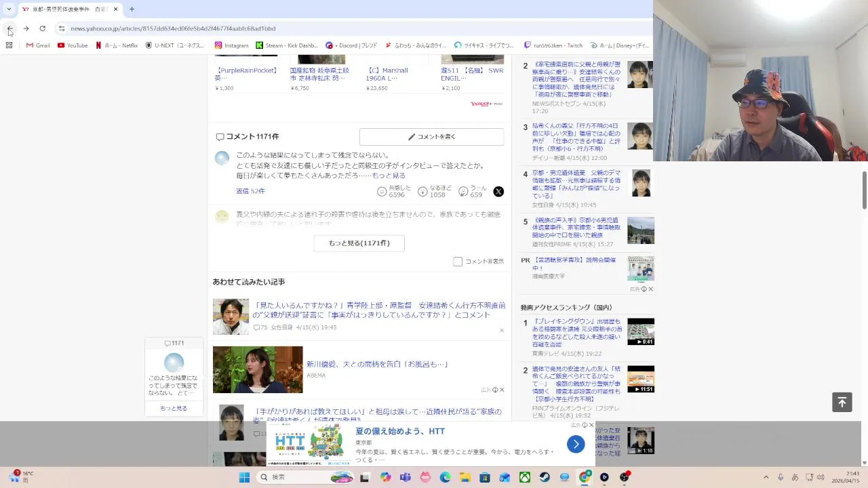Screen dimensions: 868x488
Task: Click もっと見る in floating comment widget
Action: (174, 408)
